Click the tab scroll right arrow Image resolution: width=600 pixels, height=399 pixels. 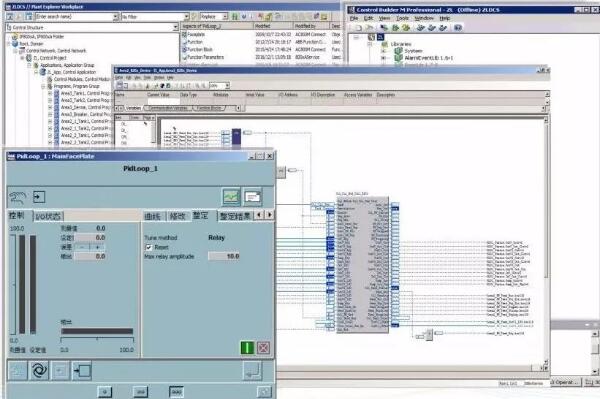(x=270, y=215)
